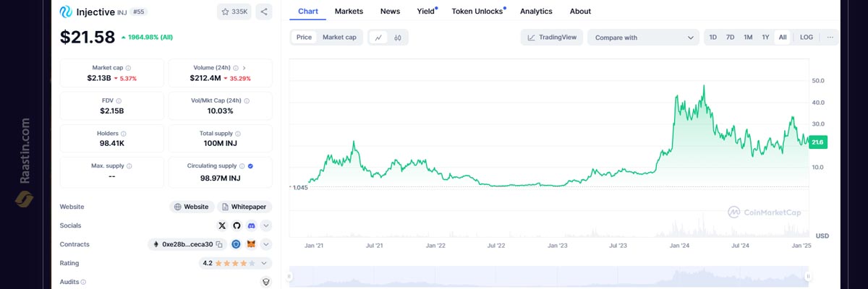868x289 pixels.
Task: Set chart range to 1M
Action: pos(748,38)
